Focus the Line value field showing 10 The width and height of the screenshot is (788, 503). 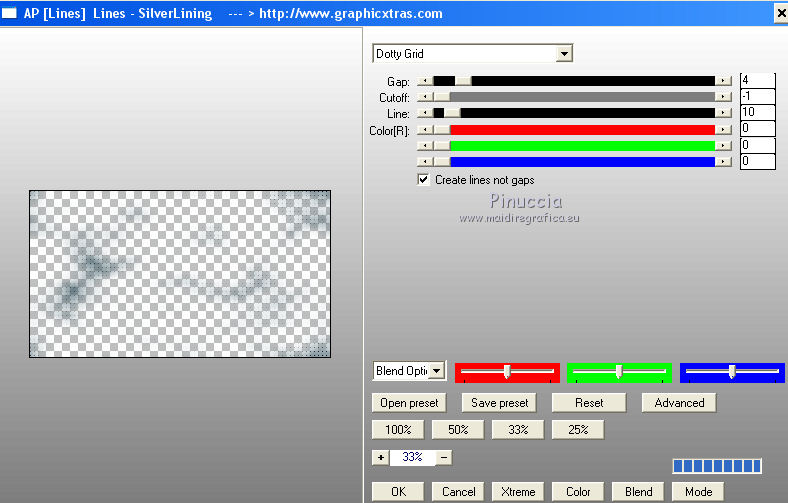(x=758, y=112)
